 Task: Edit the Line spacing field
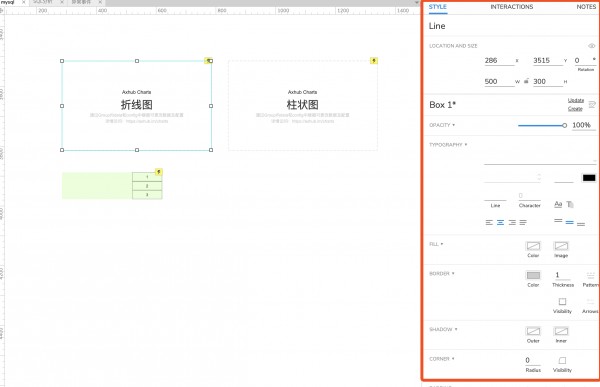click(495, 196)
